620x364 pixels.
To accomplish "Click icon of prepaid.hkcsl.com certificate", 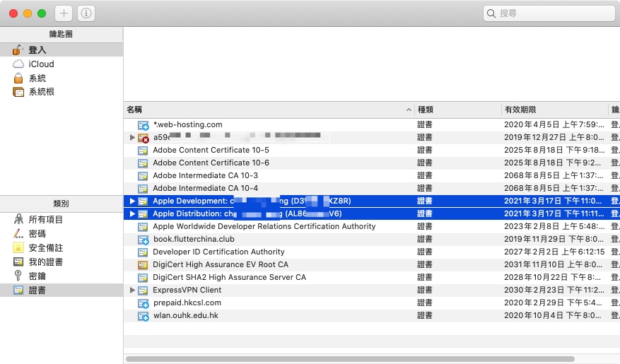I will 143,303.
